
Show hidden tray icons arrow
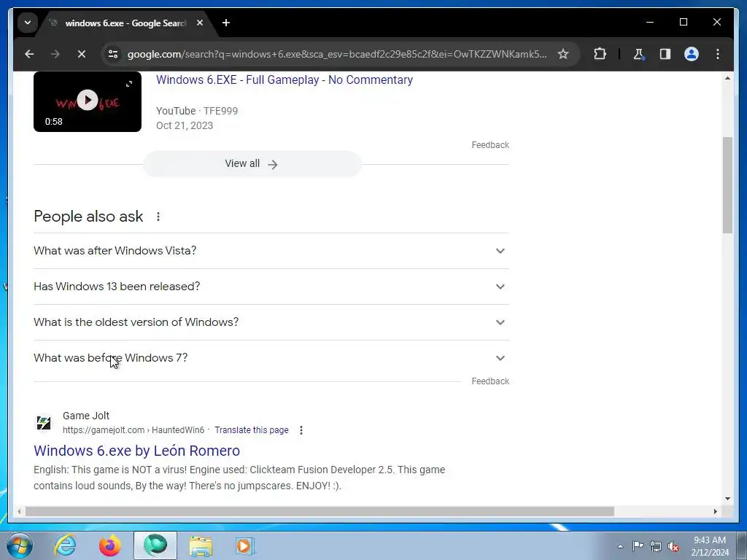620,546
